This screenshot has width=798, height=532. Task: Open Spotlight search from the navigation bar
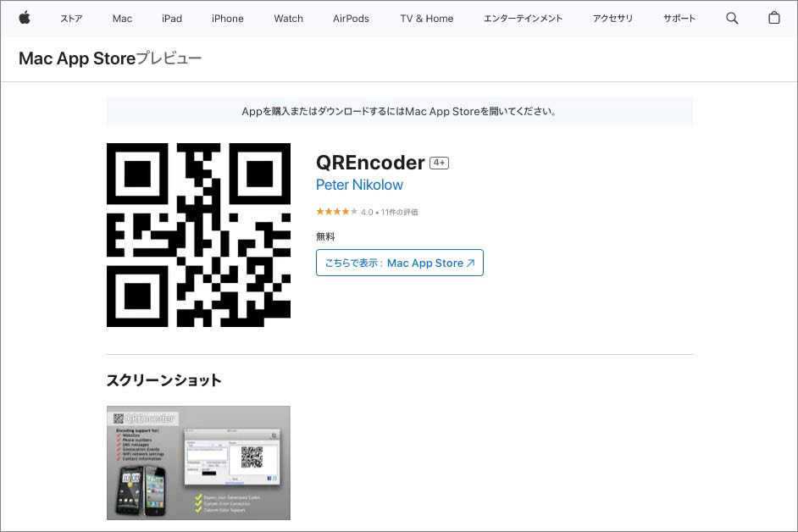(731, 18)
